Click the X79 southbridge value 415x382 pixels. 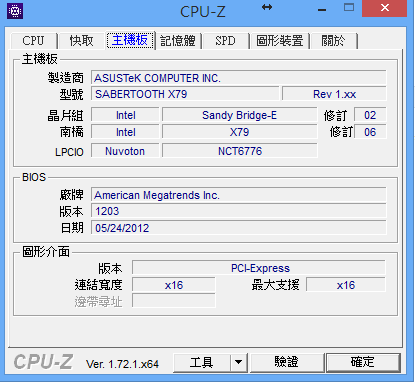tap(239, 132)
